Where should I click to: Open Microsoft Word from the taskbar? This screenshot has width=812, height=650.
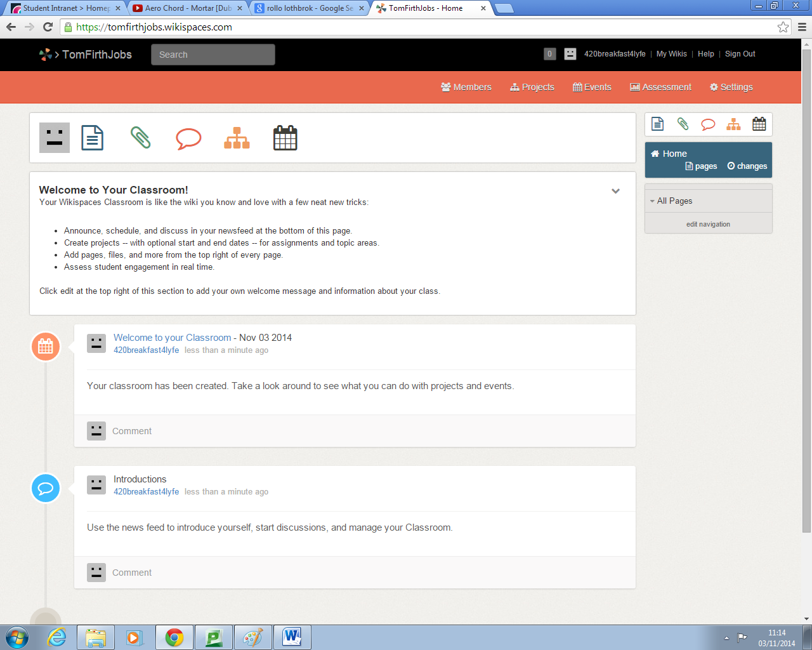coord(292,637)
